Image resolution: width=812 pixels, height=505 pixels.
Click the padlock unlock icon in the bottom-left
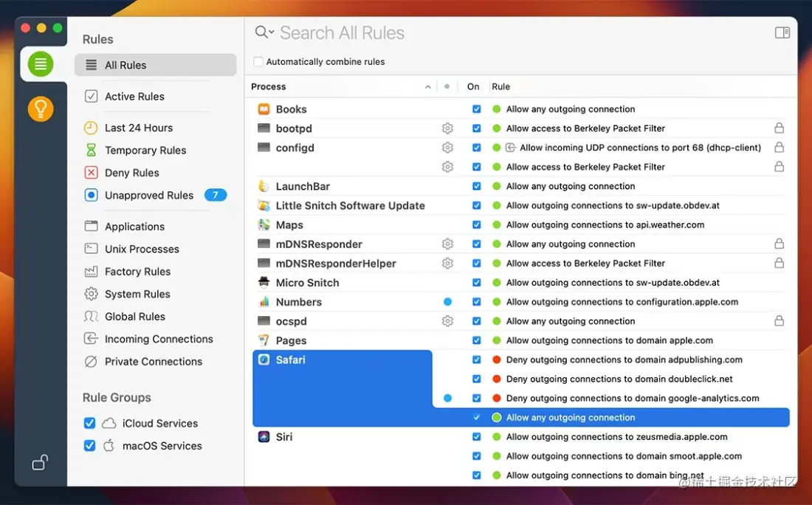tap(40, 462)
